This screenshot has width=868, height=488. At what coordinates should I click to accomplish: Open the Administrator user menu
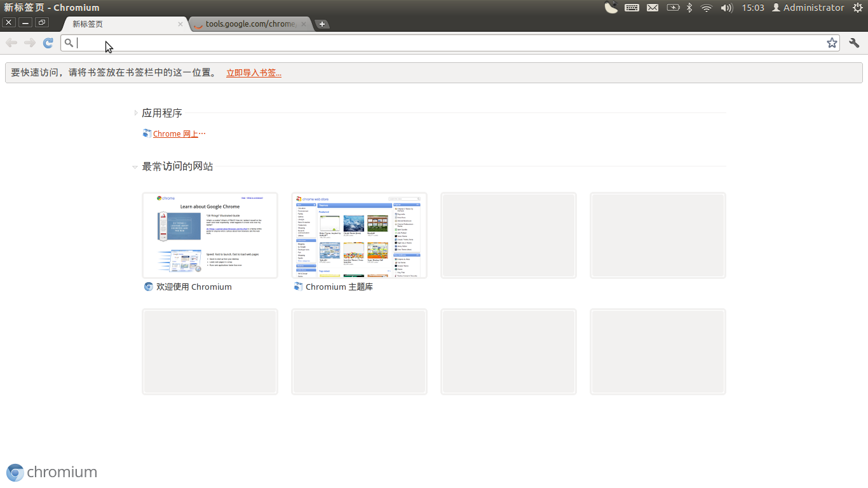(808, 8)
